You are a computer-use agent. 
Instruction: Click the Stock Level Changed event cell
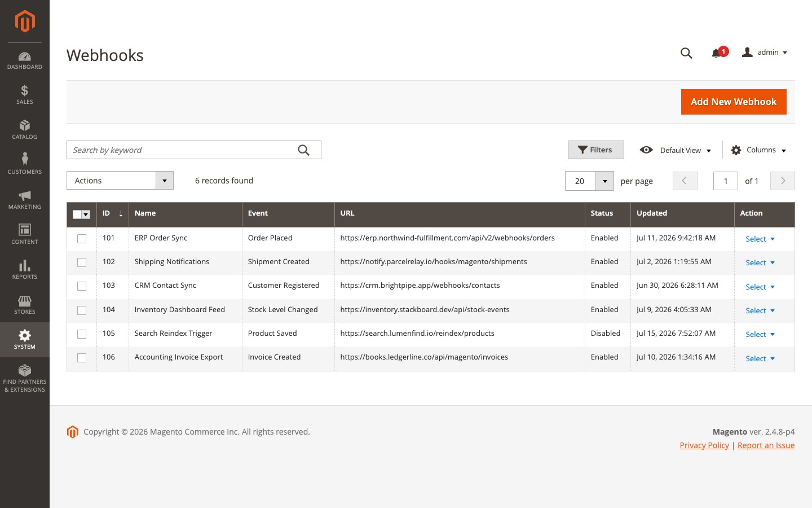pyautogui.click(x=288, y=310)
